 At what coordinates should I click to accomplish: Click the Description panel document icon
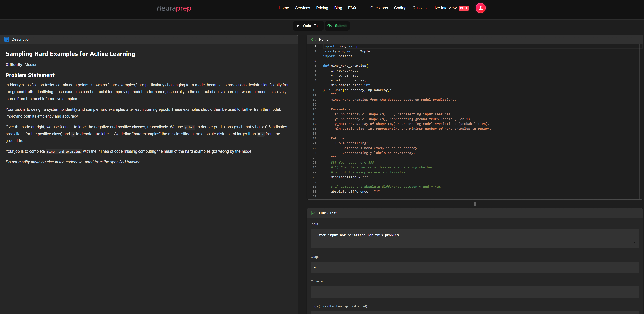click(x=7, y=40)
